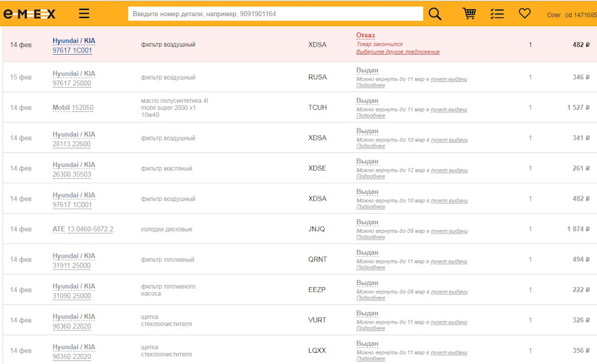597x364 pixels.
Task: Select масло полусинтетика mobil super description
Action: (174, 107)
